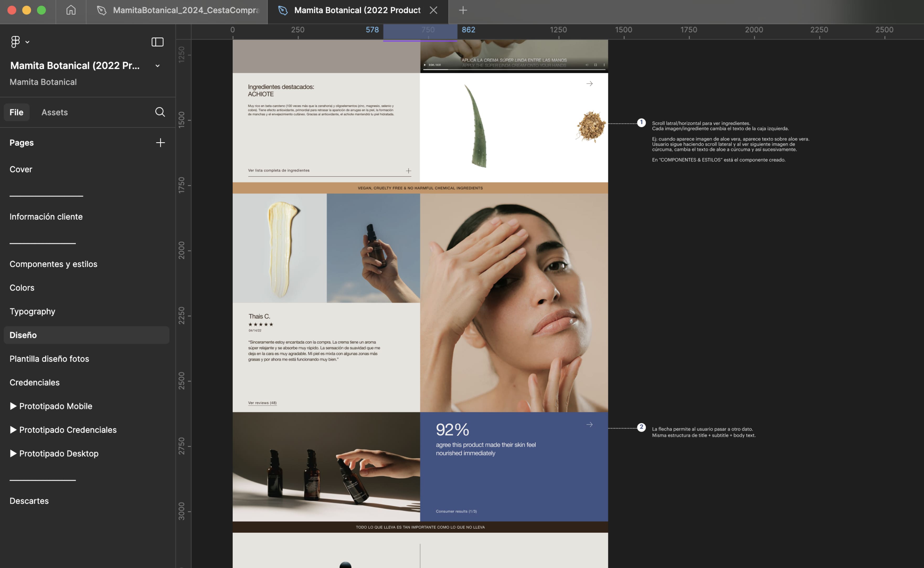924x568 pixels.
Task: Click arrow icon in blue 92% panel
Action: click(x=590, y=424)
